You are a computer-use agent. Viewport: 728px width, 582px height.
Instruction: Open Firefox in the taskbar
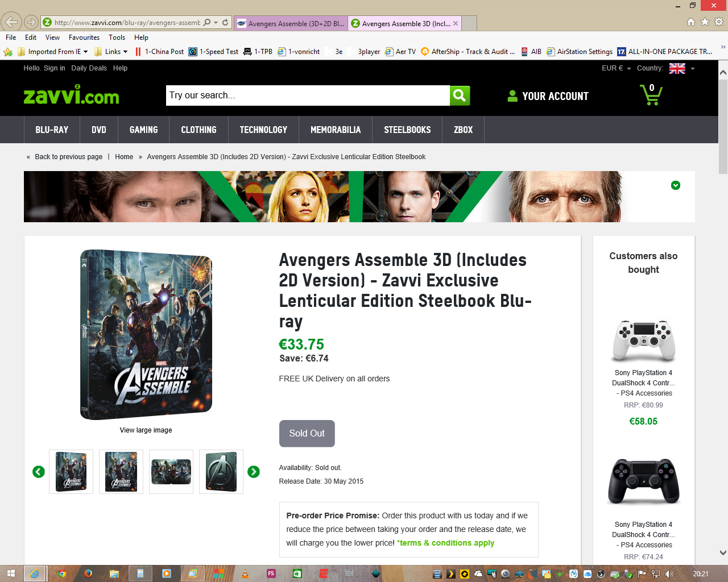88,573
